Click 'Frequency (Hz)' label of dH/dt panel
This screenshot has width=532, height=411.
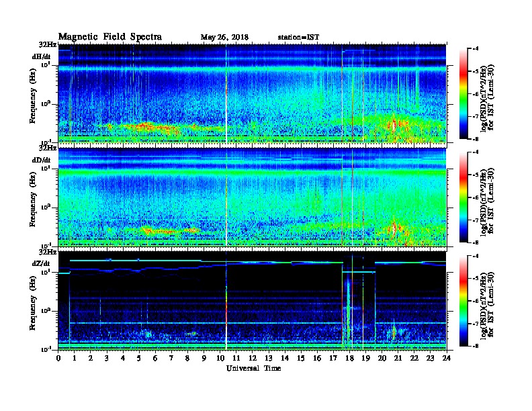point(33,97)
